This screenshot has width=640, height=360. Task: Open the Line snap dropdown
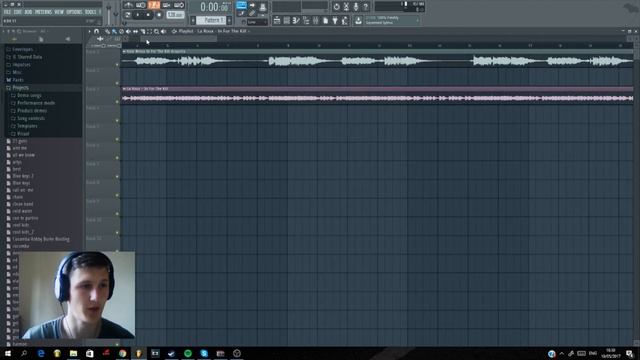(256, 22)
